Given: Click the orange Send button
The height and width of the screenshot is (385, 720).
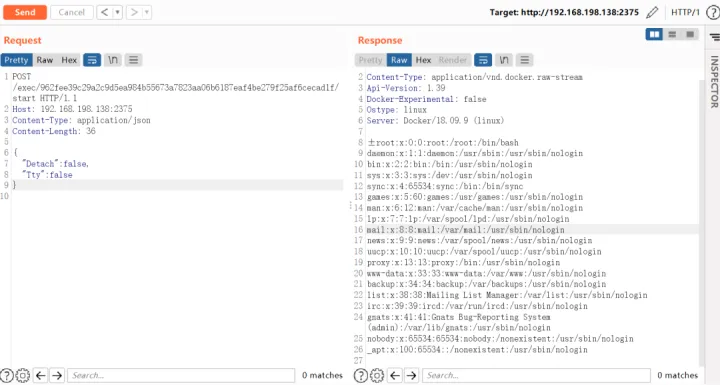Looking at the screenshot, I should pyautogui.click(x=25, y=12).
